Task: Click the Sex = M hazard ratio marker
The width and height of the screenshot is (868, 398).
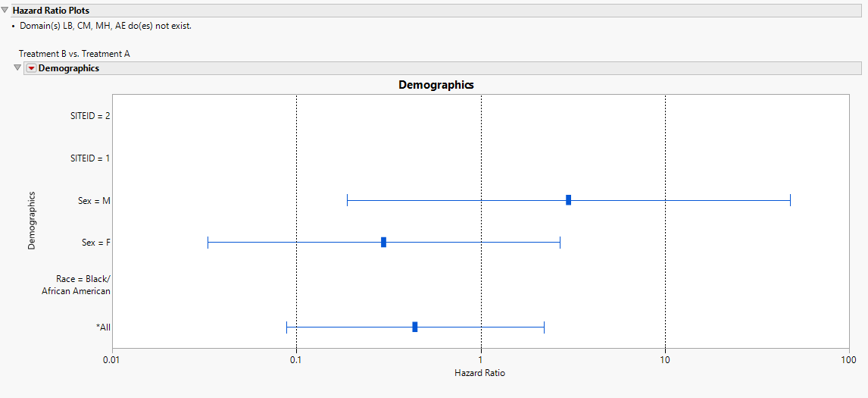Action: pos(569,200)
